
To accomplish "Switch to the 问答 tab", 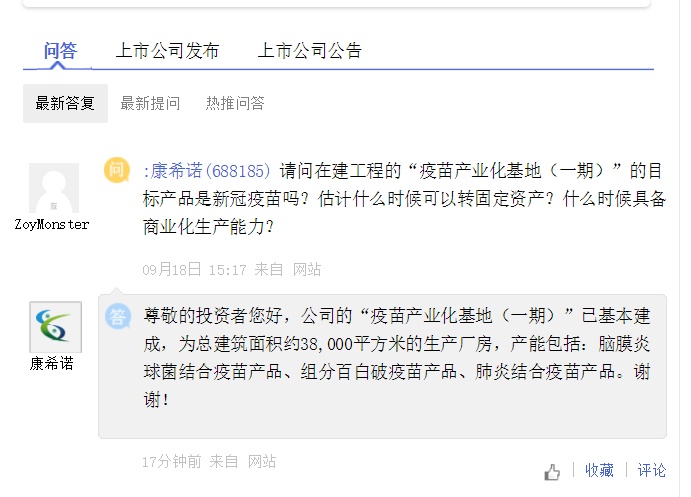I will point(60,51).
